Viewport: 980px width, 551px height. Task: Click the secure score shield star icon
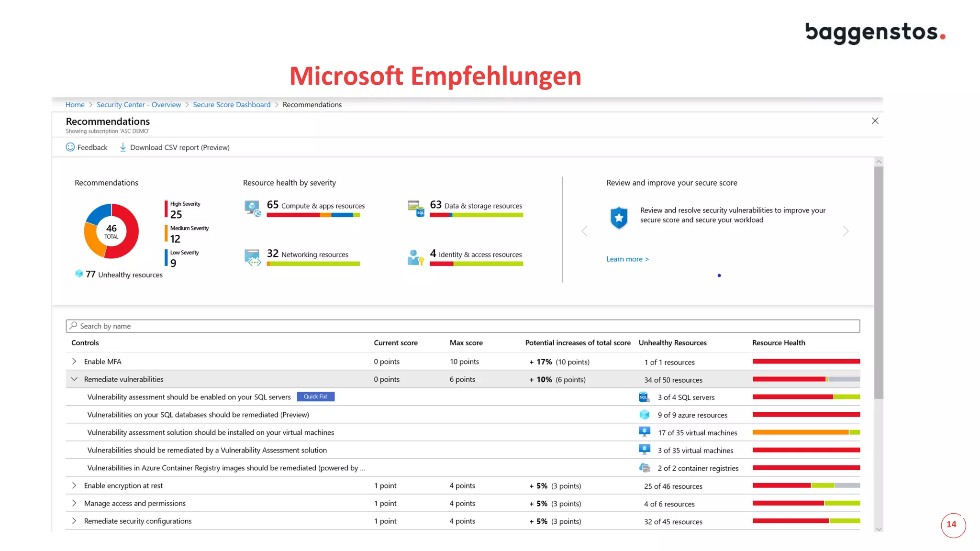(x=619, y=218)
